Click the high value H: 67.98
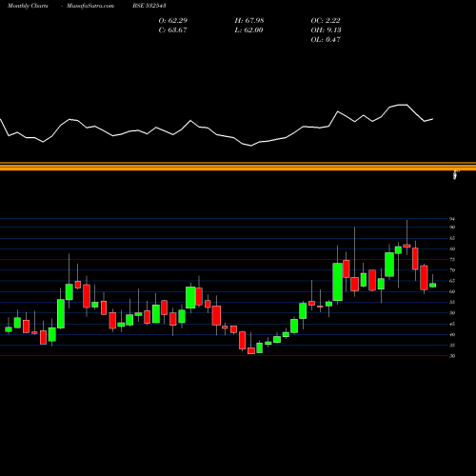Viewport: 476px width, 476px height. (x=249, y=21)
